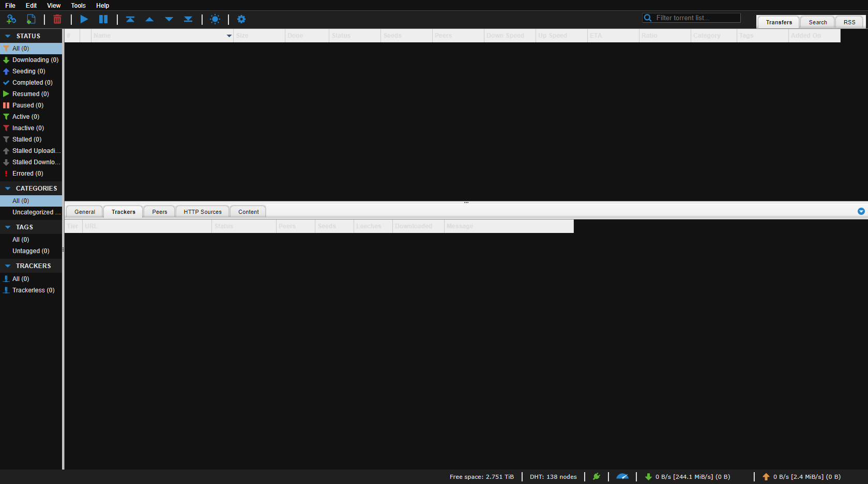Click the search magnifier icon in filter box
868x484 pixels.
click(x=648, y=18)
